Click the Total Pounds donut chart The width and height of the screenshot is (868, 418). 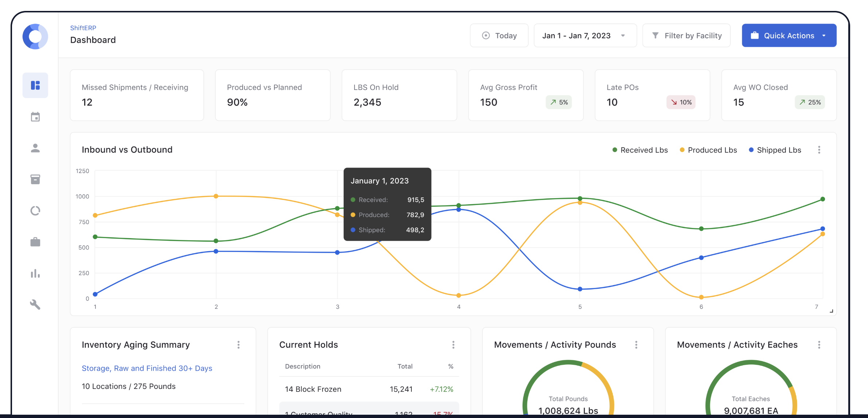coord(568,387)
